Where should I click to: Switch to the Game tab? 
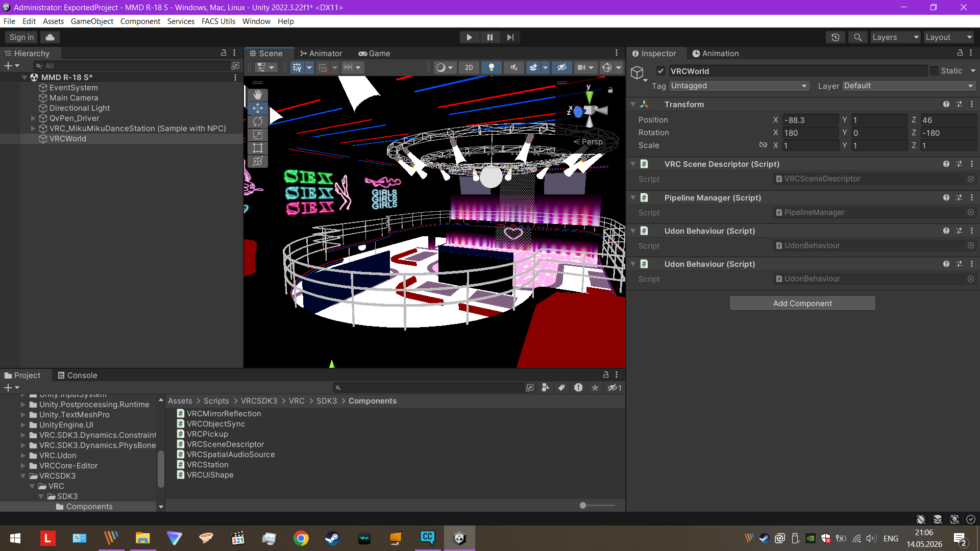[374, 54]
